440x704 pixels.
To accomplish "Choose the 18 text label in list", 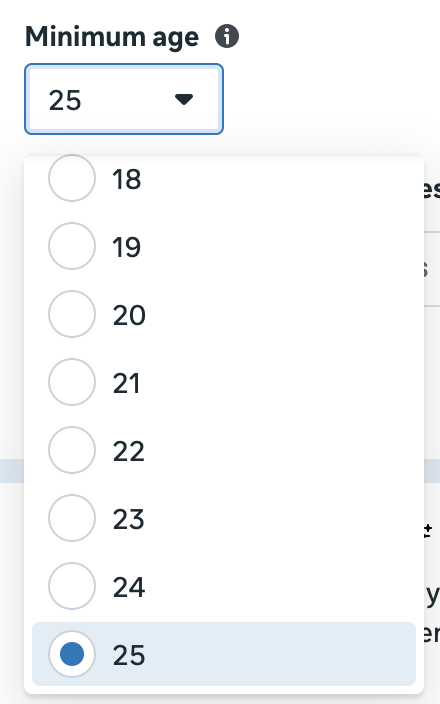I will point(127,180).
